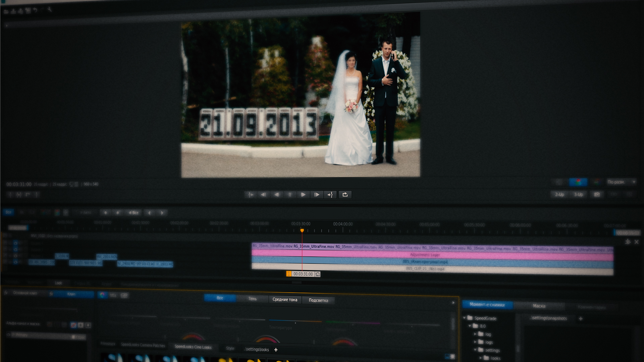Add a folder beside ..\settings\looks
The height and width of the screenshot is (362, 644).
point(276,350)
